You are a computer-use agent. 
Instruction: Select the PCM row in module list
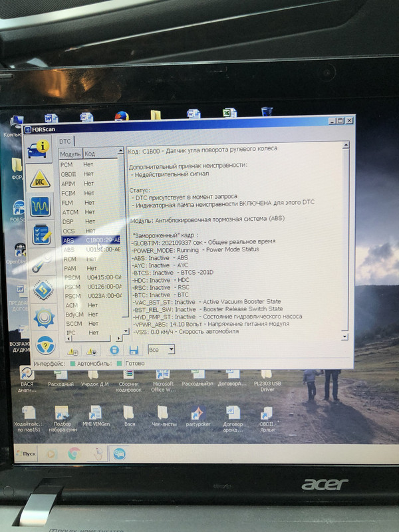90,164
